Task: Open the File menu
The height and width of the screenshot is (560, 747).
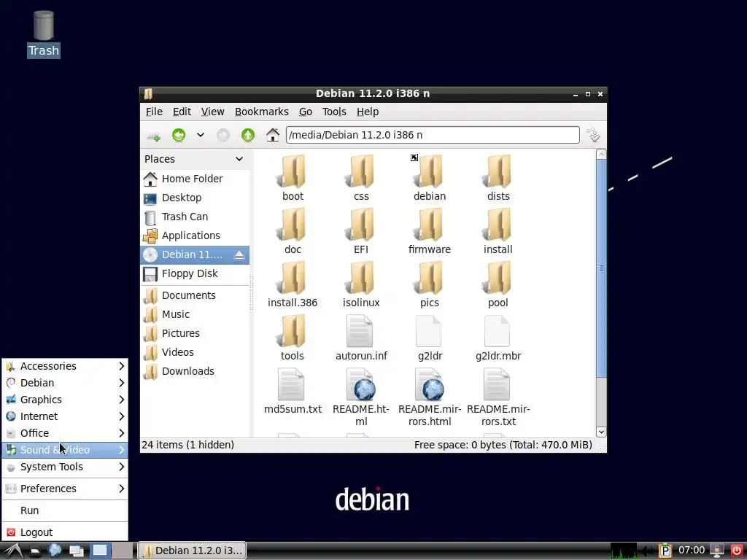Action: pos(154,112)
